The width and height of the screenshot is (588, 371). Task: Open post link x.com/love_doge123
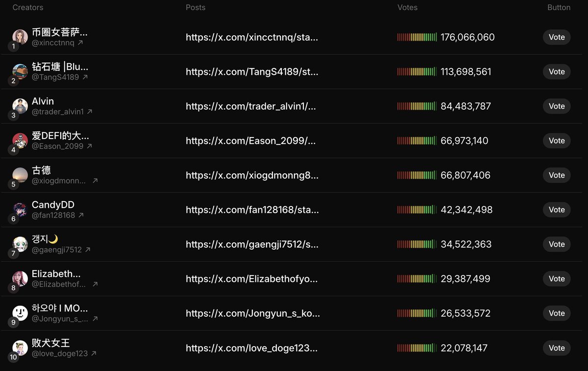click(x=252, y=348)
